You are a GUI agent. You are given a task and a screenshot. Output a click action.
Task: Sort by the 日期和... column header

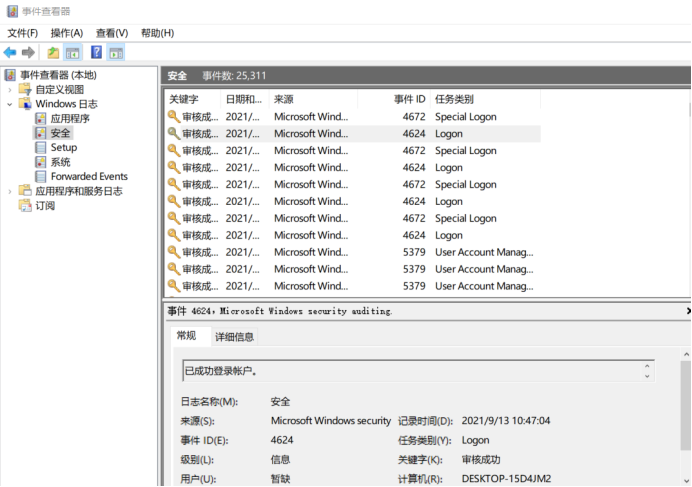click(x=244, y=99)
